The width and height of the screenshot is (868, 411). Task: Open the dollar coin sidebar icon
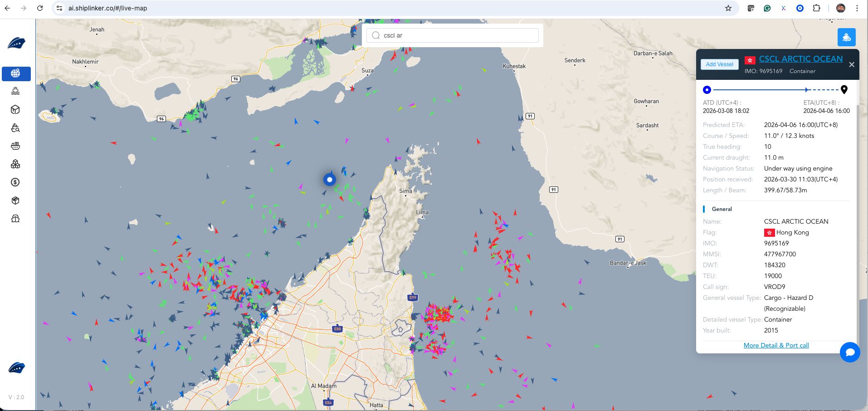[15, 182]
